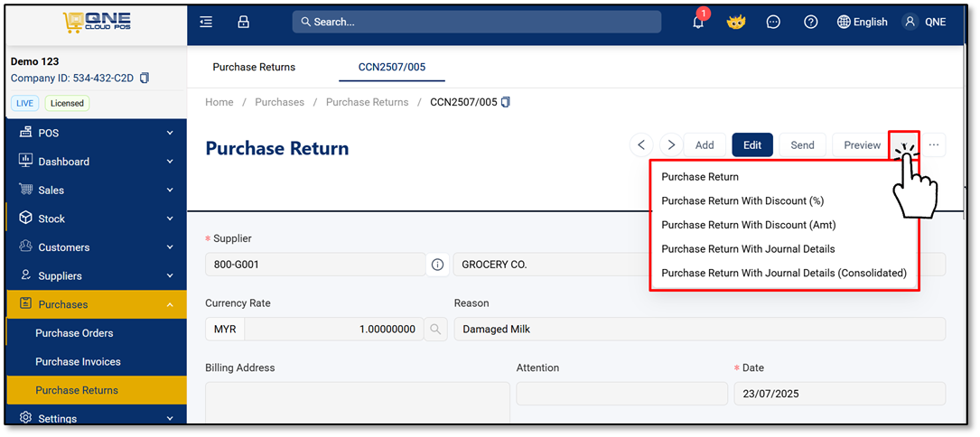Expand the Customers menu chevron

[170, 247]
